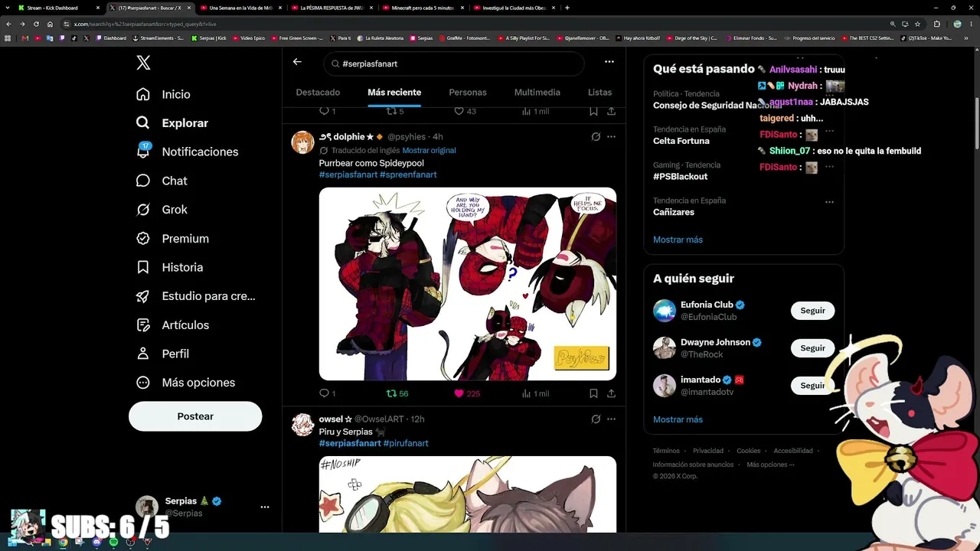Open search options three-dot menu

(609, 62)
